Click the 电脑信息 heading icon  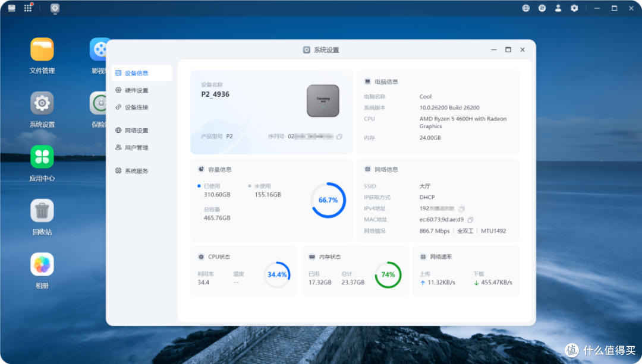point(367,82)
